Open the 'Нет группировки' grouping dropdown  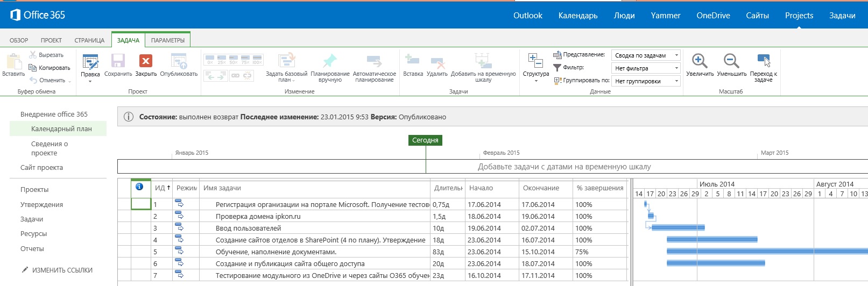pyautogui.click(x=646, y=81)
